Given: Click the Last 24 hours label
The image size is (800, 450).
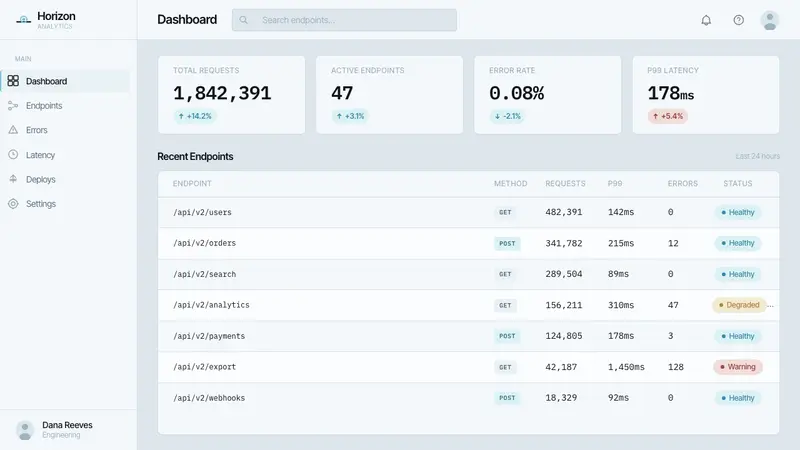Looking at the screenshot, I should pyautogui.click(x=758, y=156).
